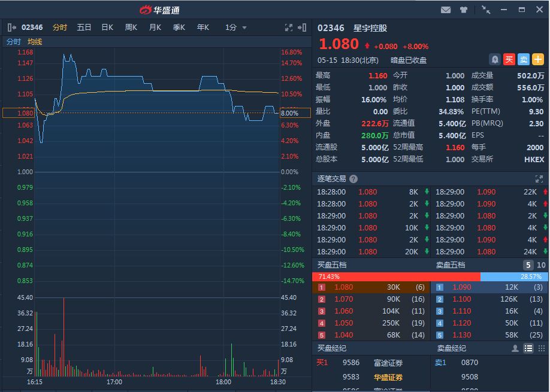The width and height of the screenshot is (550, 392).
Task: Switch to 年K chart
Action: click(203, 28)
